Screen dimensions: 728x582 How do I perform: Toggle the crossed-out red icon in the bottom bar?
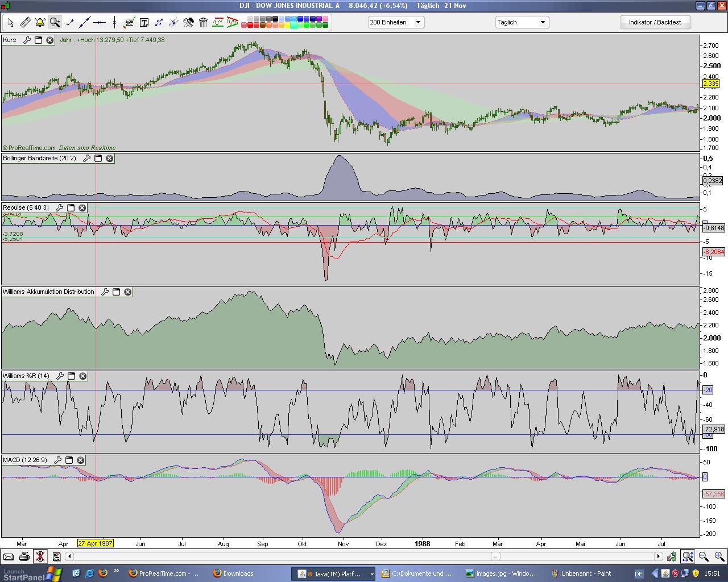coord(40,556)
